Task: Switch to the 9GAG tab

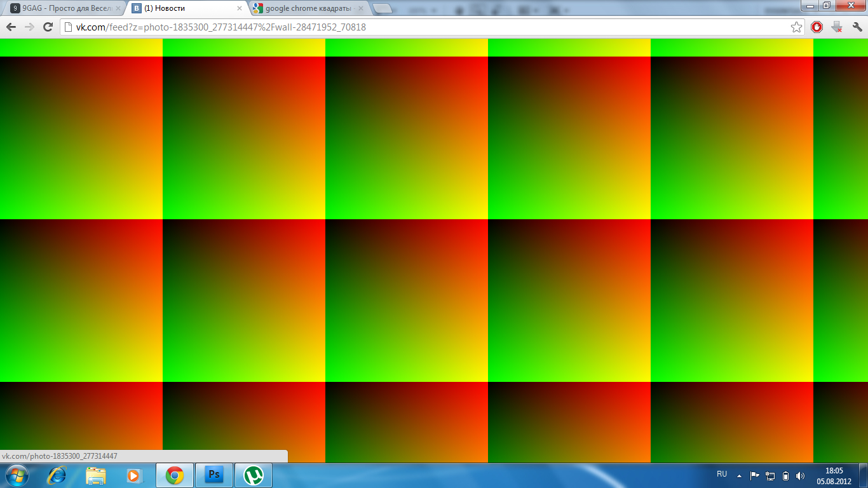Action: pos(65,9)
